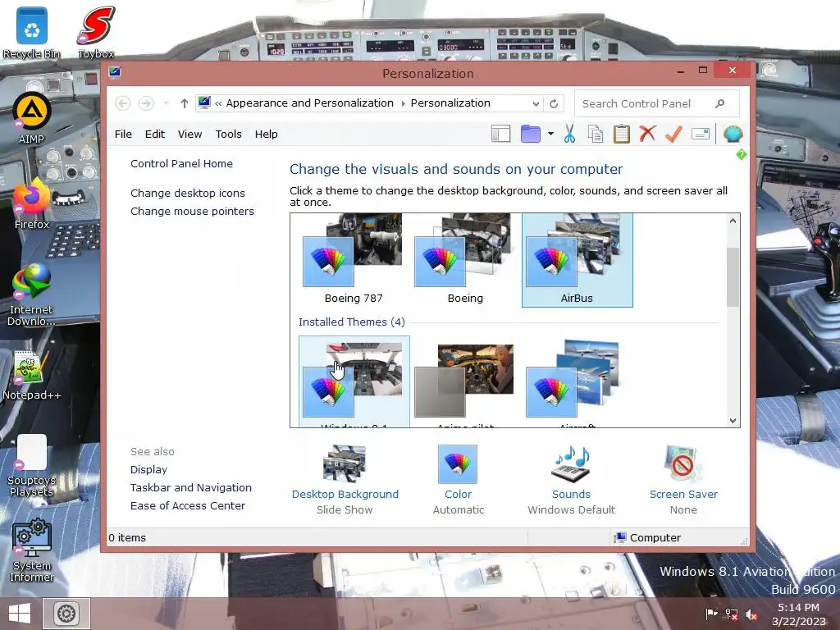Open the Display link
The height and width of the screenshot is (630, 840).
click(148, 469)
